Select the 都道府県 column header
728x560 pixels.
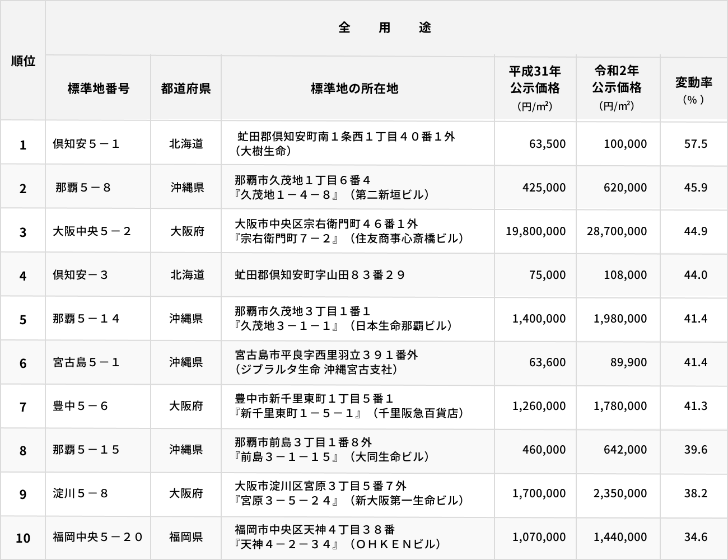pos(186,88)
